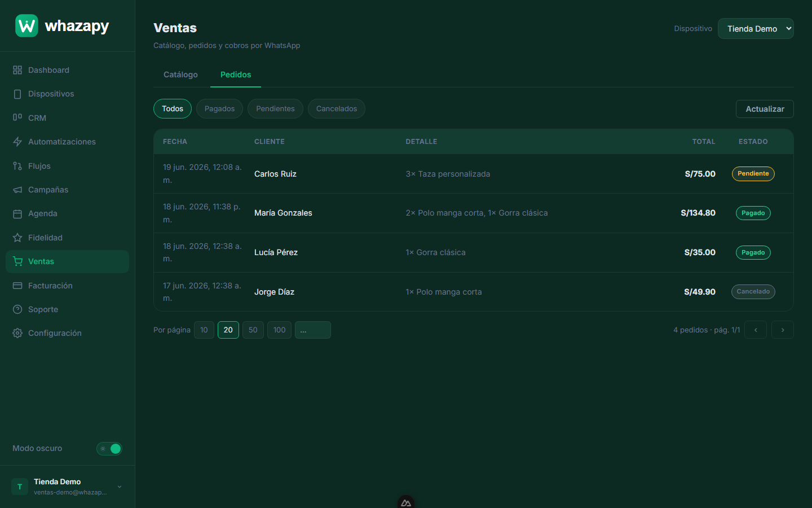The height and width of the screenshot is (508, 812).
Task: Click the Campañas megaphone icon
Action: pyautogui.click(x=17, y=190)
